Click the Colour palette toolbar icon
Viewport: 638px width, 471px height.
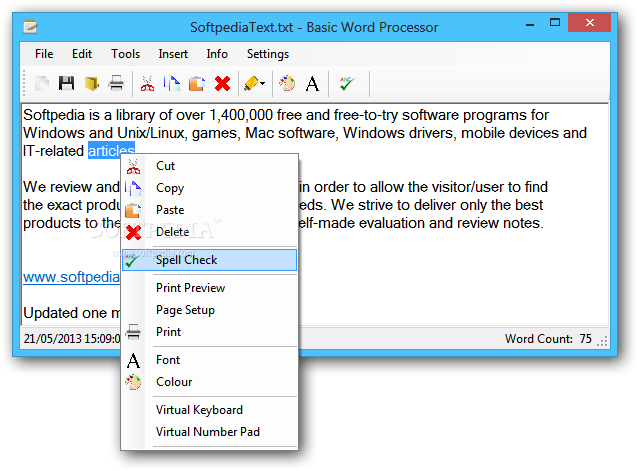[287, 83]
